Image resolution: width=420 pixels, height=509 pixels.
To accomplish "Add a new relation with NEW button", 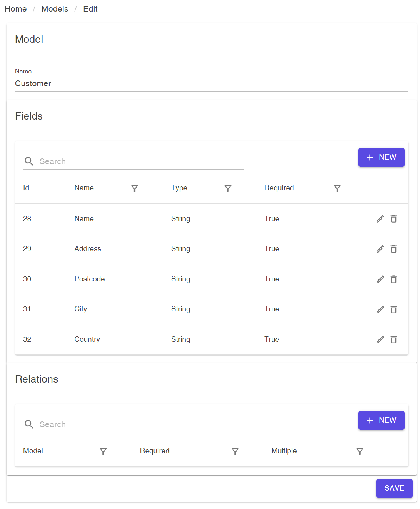I will [x=381, y=420].
